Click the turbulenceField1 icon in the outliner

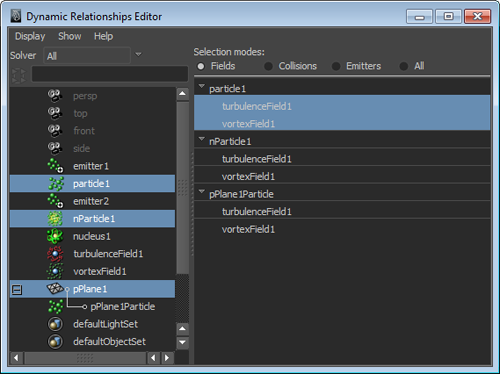pos(55,254)
